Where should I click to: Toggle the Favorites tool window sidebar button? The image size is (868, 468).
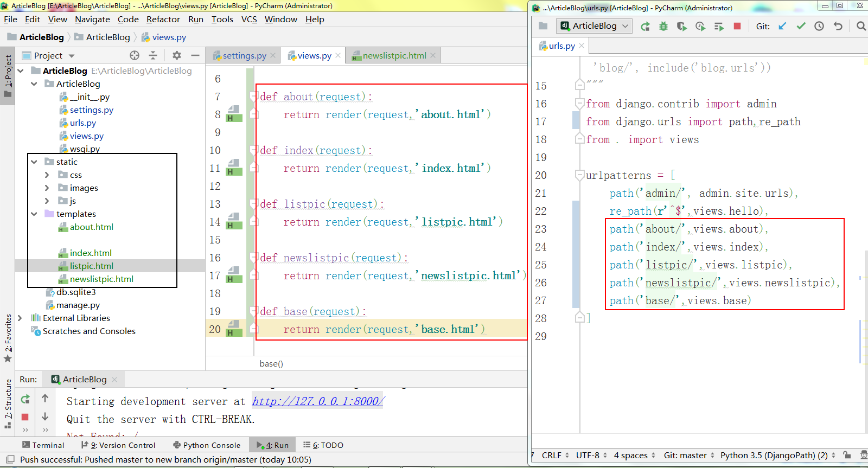[8, 337]
